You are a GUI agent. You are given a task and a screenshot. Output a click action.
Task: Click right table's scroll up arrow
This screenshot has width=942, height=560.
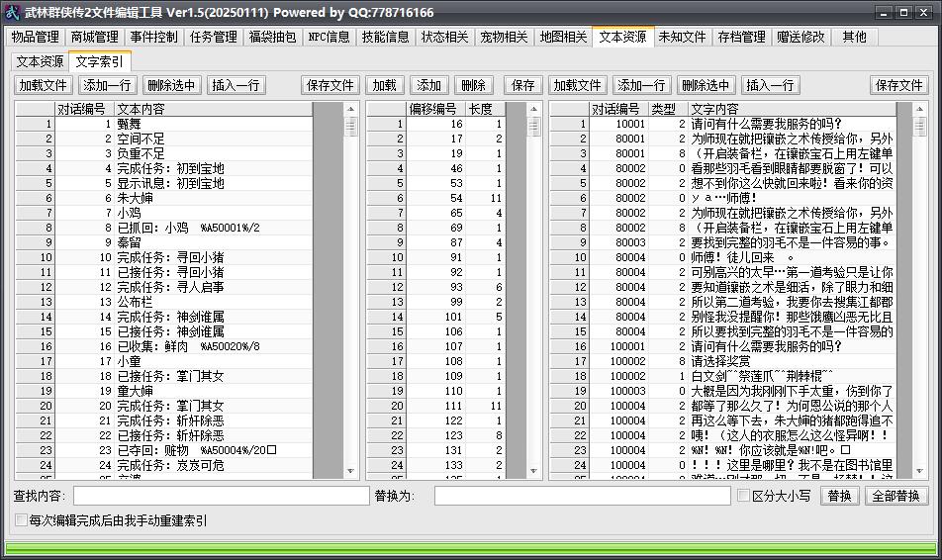(x=919, y=109)
